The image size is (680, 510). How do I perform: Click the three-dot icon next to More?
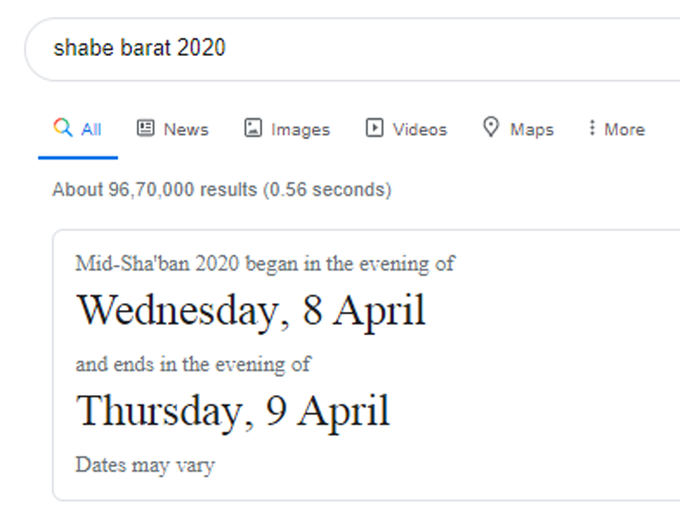pos(592,128)
